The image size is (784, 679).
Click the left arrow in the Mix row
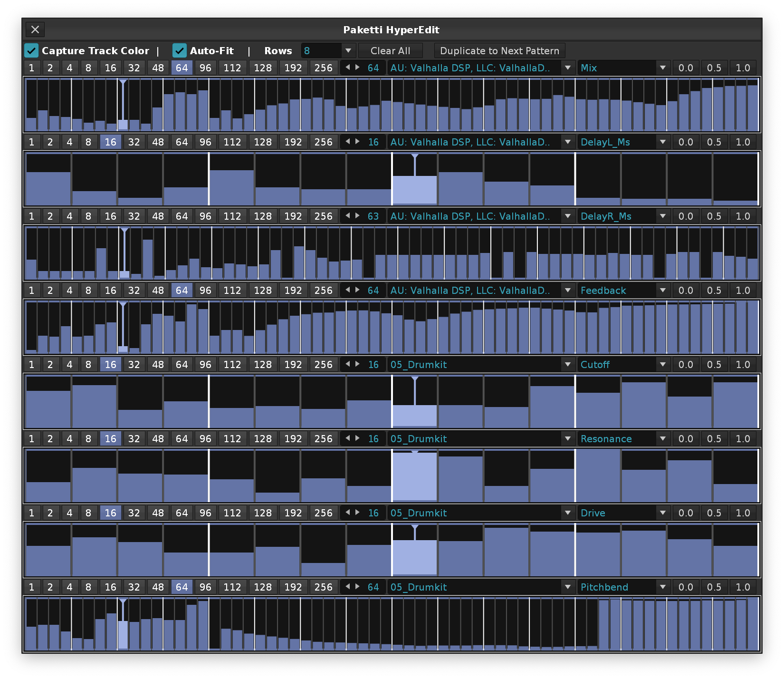coord(347,68)
